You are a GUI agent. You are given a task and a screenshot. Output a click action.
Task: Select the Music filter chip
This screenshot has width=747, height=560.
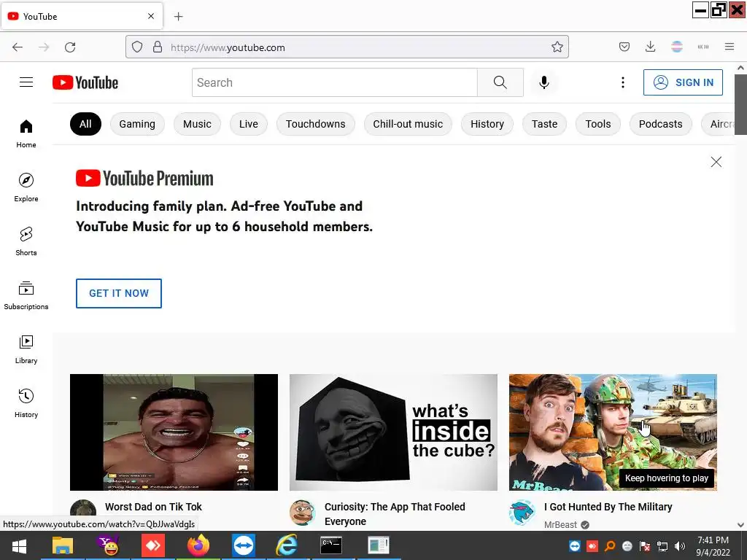(197, 124)
